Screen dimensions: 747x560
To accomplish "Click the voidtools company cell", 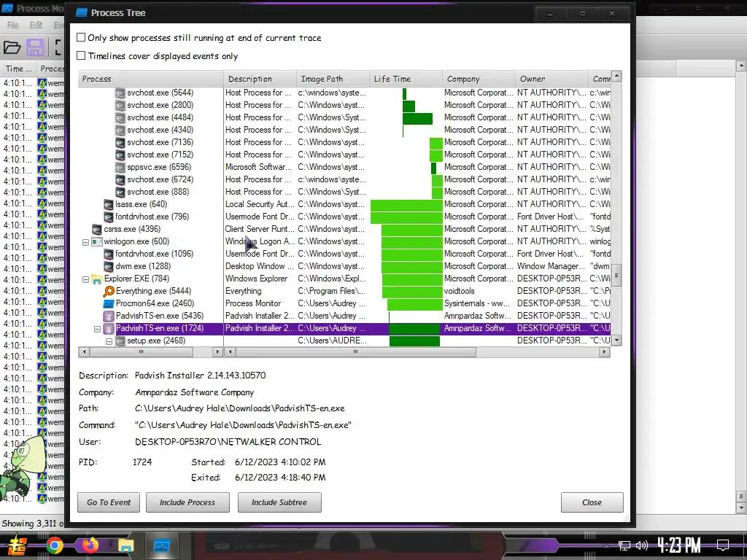I will tap(479, 291).
